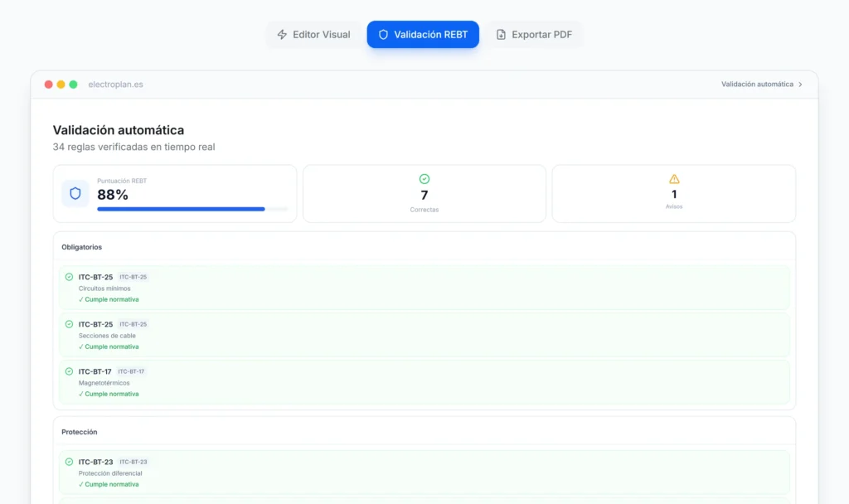Click the lightning bolt icon on Editor Visual

(x=282, y=35)
